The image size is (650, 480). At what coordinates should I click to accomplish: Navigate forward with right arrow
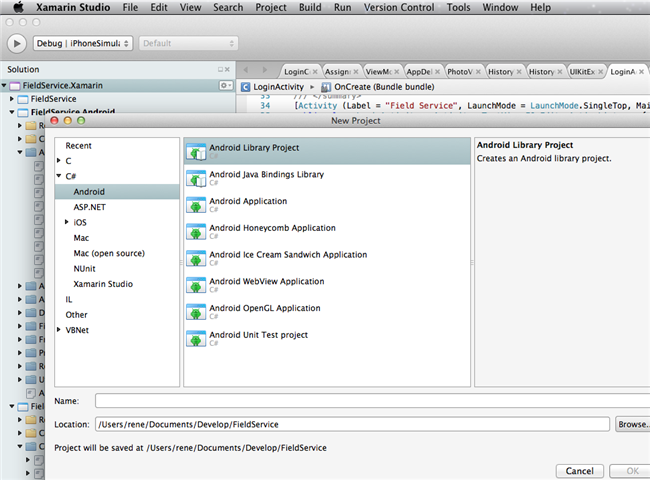[x=264, y=70]
